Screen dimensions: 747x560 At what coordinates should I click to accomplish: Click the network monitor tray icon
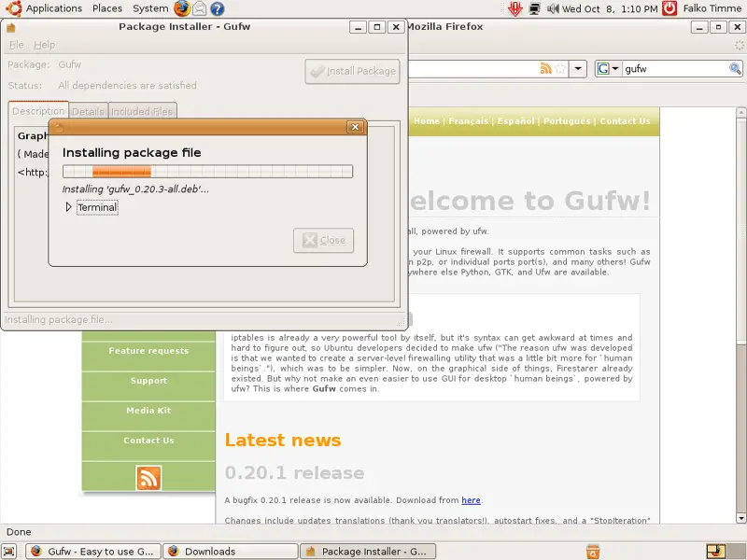click(x=534, y=8)
